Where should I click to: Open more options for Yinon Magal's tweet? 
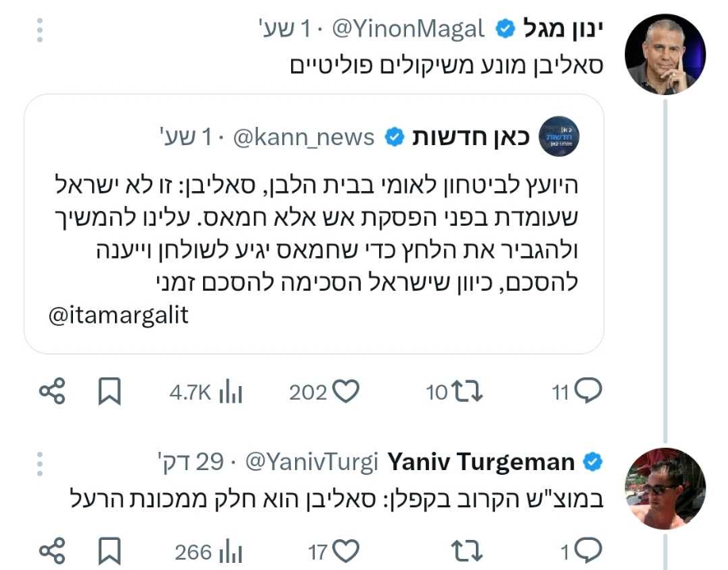tap(40, 30)
